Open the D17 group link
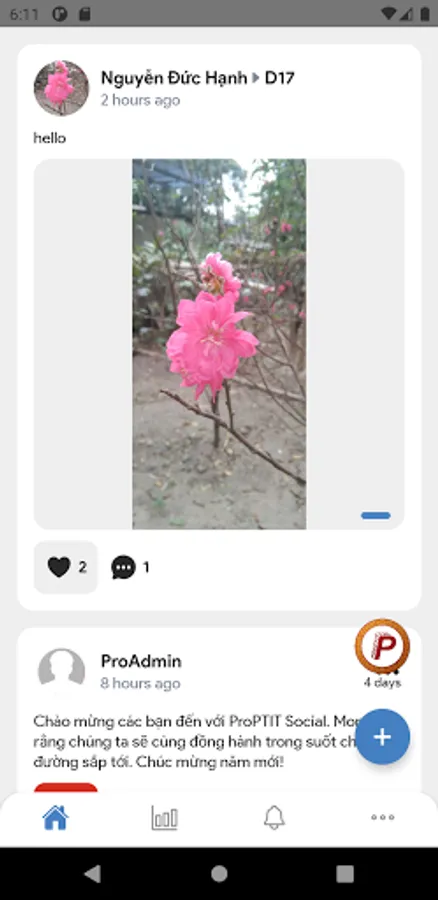The image size is (438, 900). (280, 77)
